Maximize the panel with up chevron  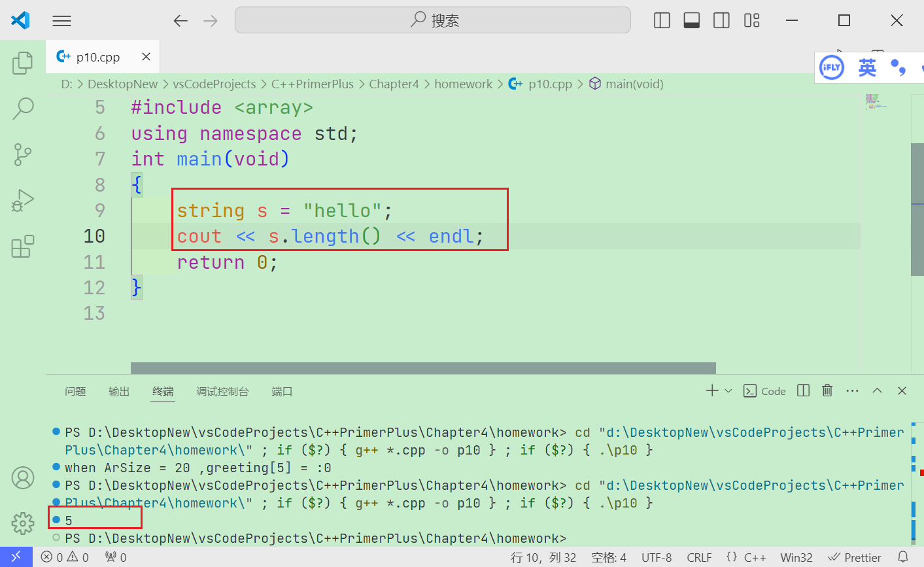tap(877, 390)
